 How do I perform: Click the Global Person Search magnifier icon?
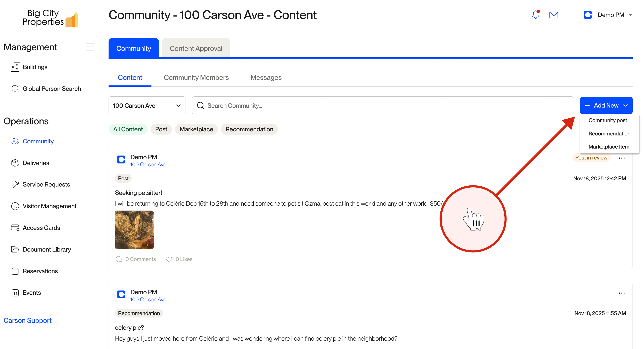pyautogui.click(x=15, y=89)
